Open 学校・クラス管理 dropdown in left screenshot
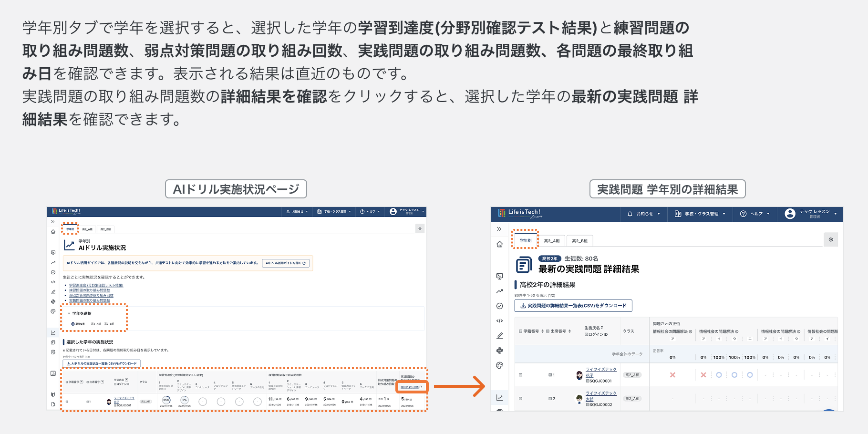Image resolution: width=868 pixels, height=434 pixels. [x=334, y=211]
